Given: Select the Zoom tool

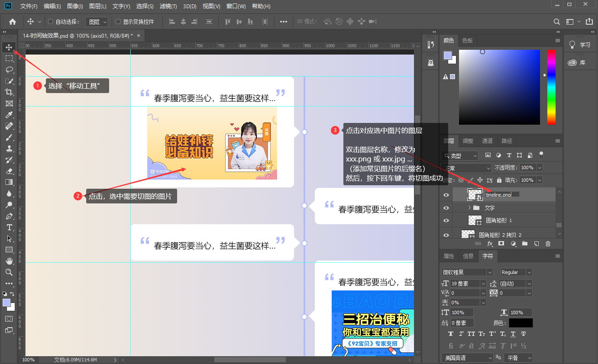Looking at the screenshot, I should coord(9,272).
